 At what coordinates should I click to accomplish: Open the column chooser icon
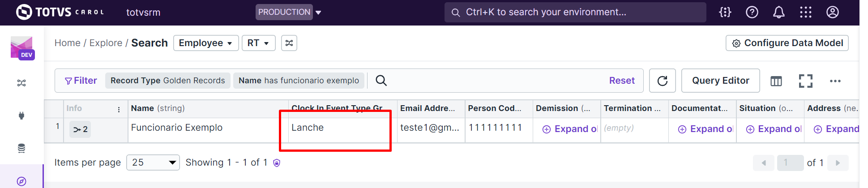776,81
